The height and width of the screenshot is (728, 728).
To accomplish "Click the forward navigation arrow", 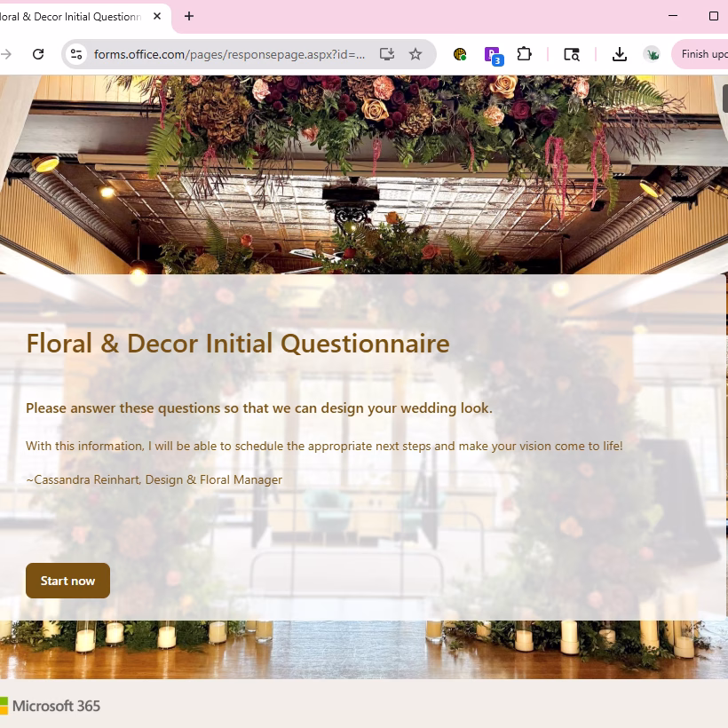I will pos(7,54).
